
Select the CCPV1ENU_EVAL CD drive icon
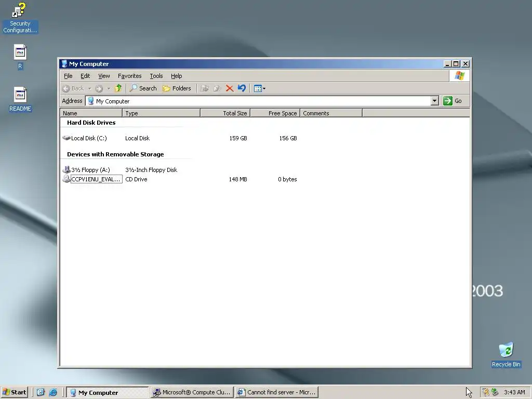(x=66, y=179)
